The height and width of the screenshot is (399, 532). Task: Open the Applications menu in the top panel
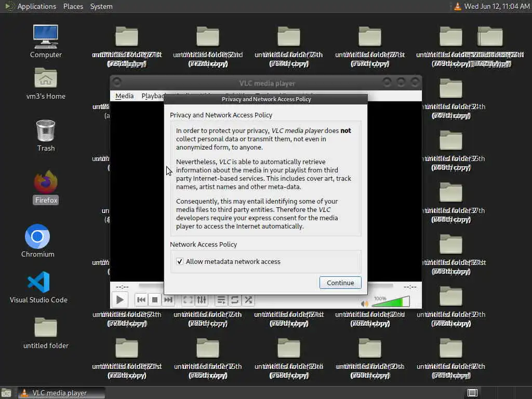37,6
